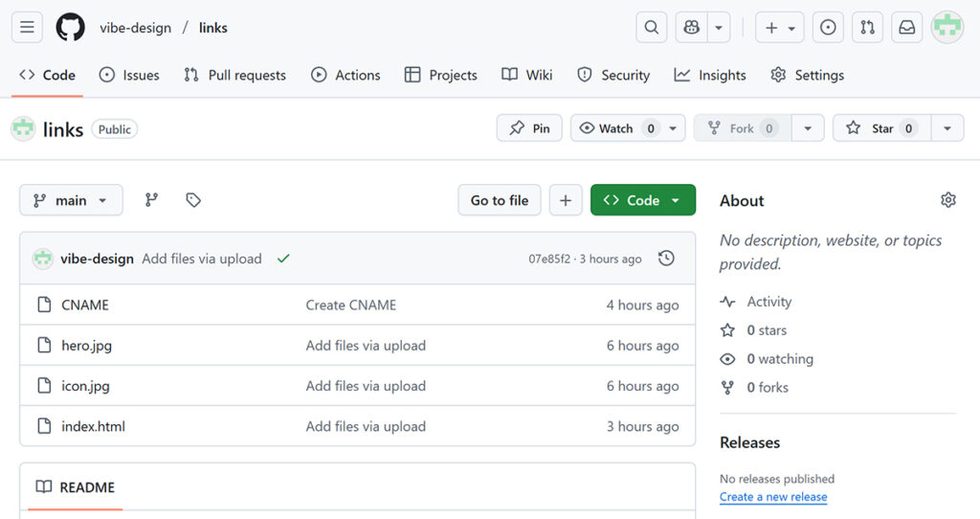980x519 pixels.
Task: Open commit history clock icon
Action: [x=667, y=259]
